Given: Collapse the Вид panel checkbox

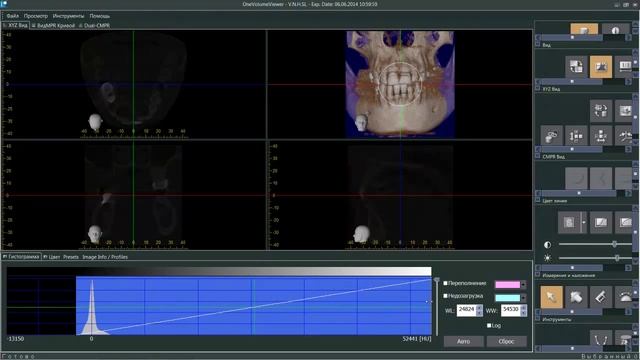Looking at the screenshot, I should [x=538, y=44].
